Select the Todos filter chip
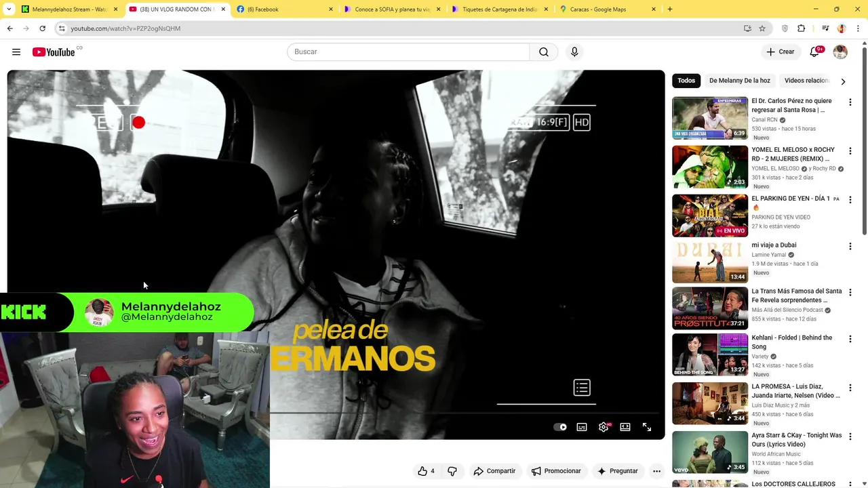 (x=686, y=81)
